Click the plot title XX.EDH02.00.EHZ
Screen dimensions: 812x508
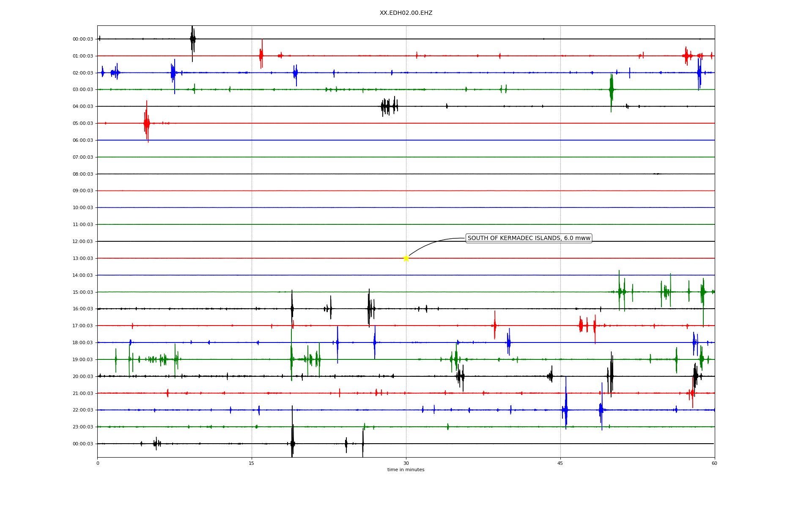click(406, 13)
